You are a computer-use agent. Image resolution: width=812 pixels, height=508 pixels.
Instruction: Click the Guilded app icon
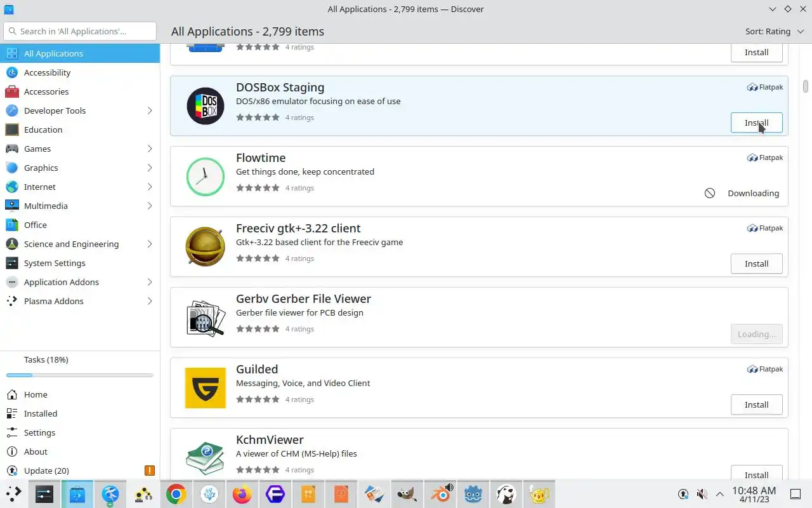click(x=206, y=388)
